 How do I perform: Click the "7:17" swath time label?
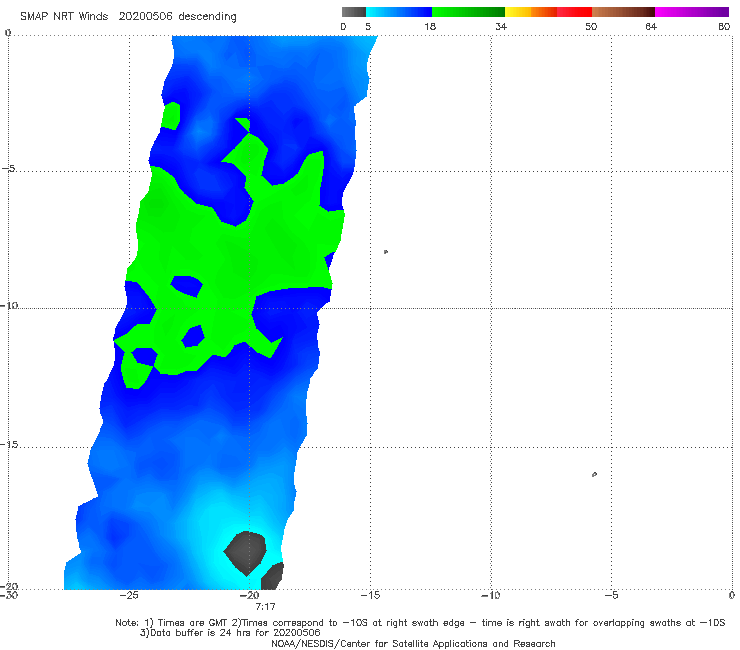point(265,607)
